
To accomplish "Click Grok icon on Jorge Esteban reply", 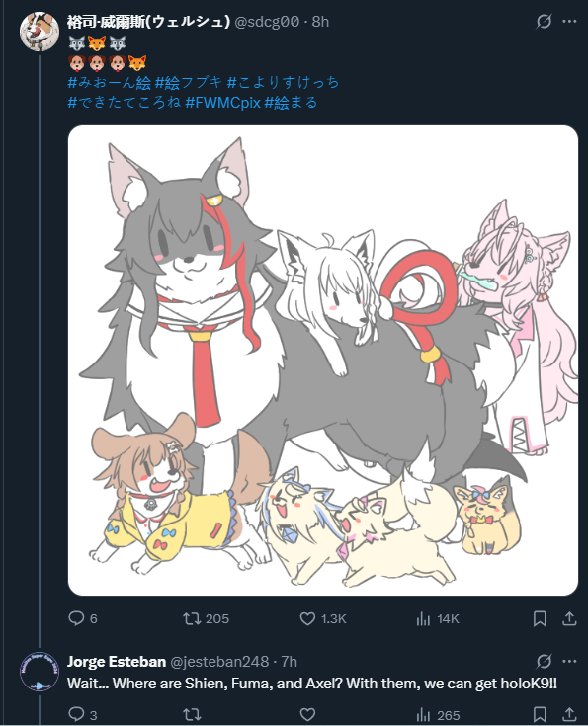I will tap(544, 662).
